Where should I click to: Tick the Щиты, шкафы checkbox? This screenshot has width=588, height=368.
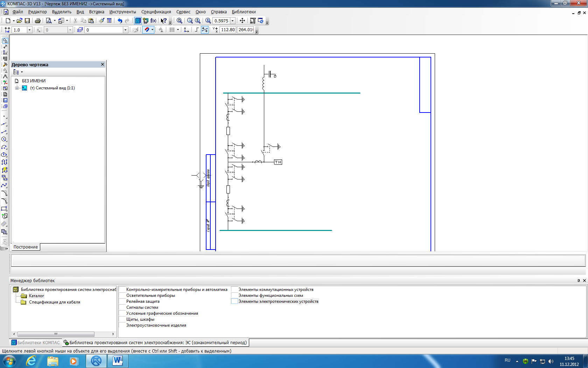coord(122,319)
